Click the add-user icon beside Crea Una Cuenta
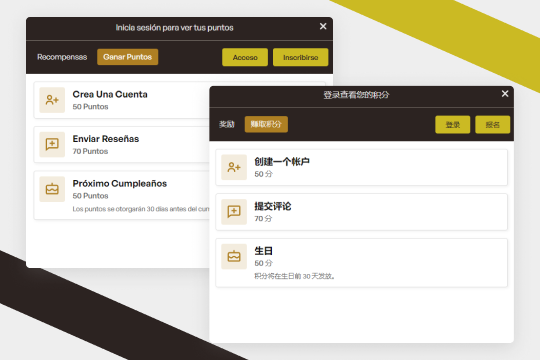Image resolution: width=540 pixels, height=360 pixels. tap(52, 100)
